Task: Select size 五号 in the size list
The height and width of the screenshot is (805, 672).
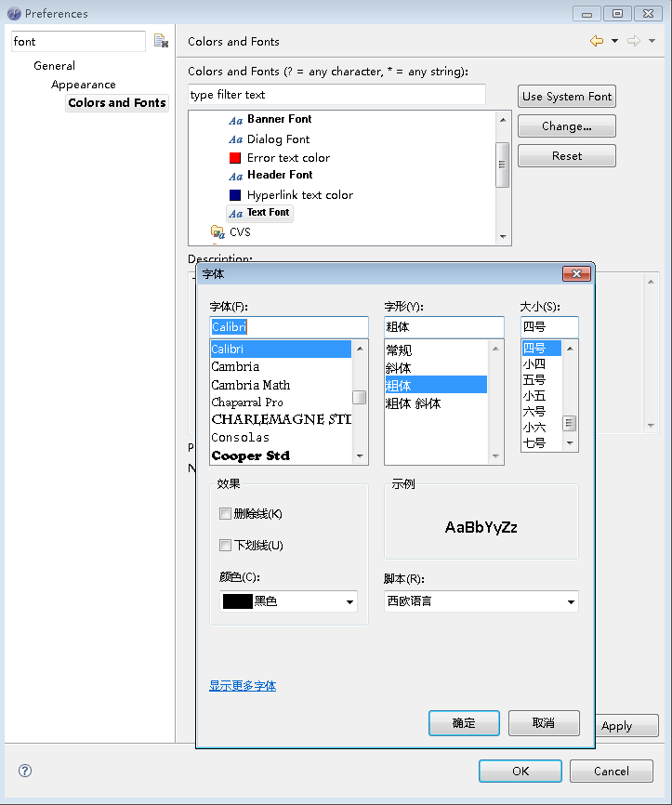Action: click(542, 380)
